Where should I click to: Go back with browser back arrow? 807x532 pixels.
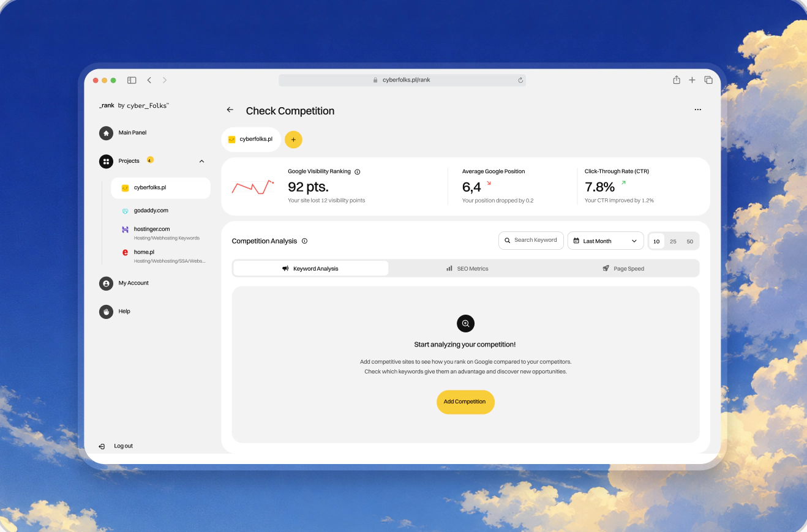point(149,80)
